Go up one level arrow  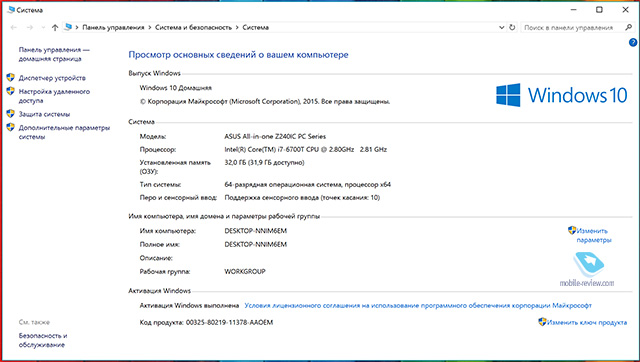(55, 27)
